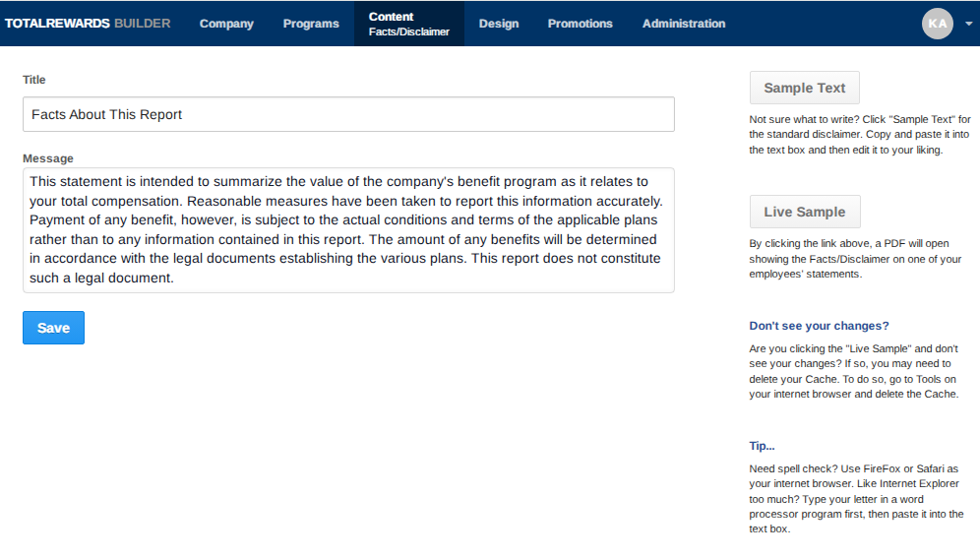Click the Title input field
The width and height of the screenshot is (980, 559).
tap(348, 114)
